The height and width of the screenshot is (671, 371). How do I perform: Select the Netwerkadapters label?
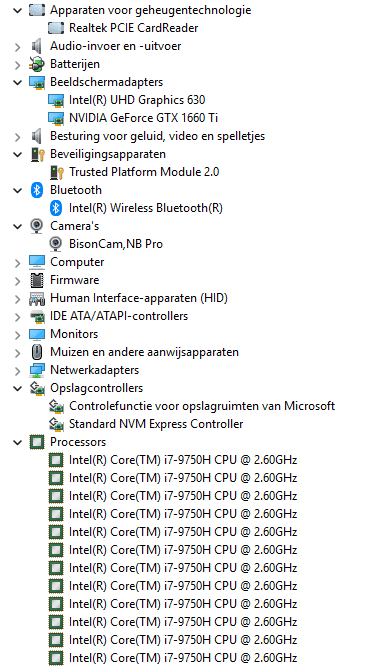pyautogui.click(x=95, y=370)
